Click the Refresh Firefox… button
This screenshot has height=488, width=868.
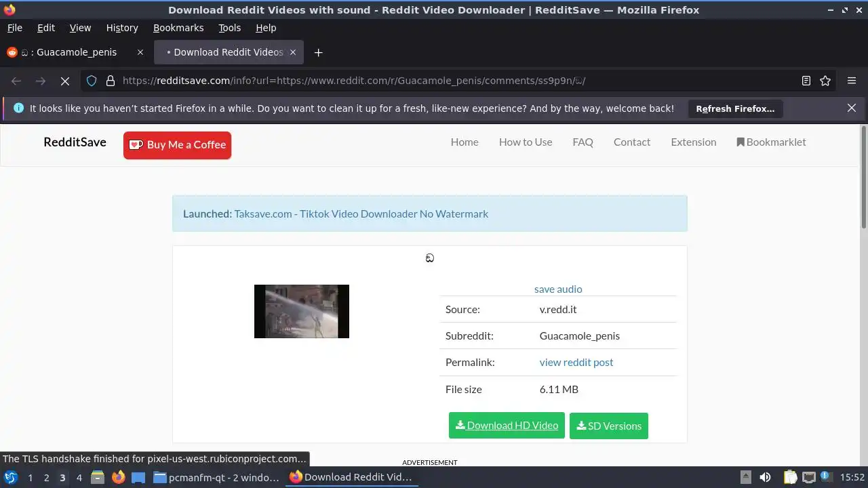click(735, 108)
